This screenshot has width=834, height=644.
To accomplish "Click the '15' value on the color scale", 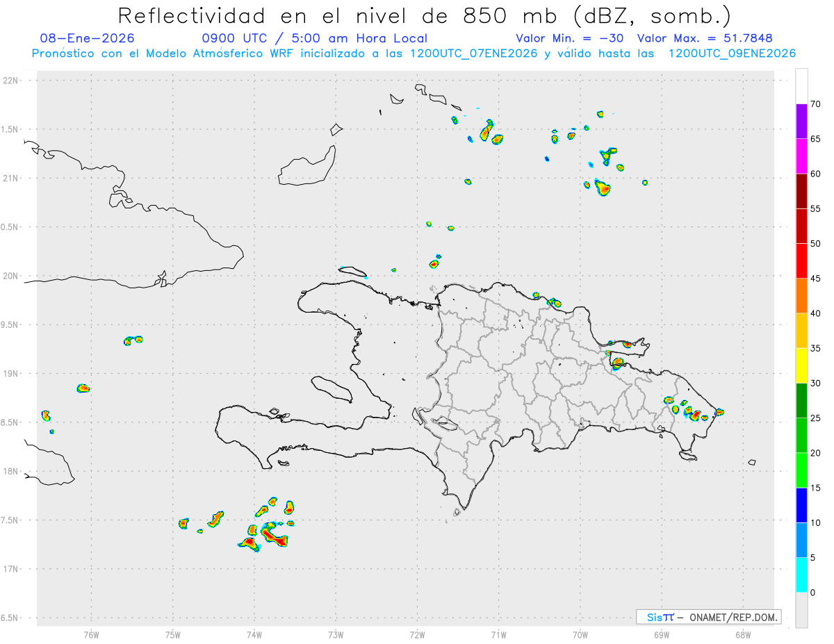I will pyautogui.click(x=815, y=488).
